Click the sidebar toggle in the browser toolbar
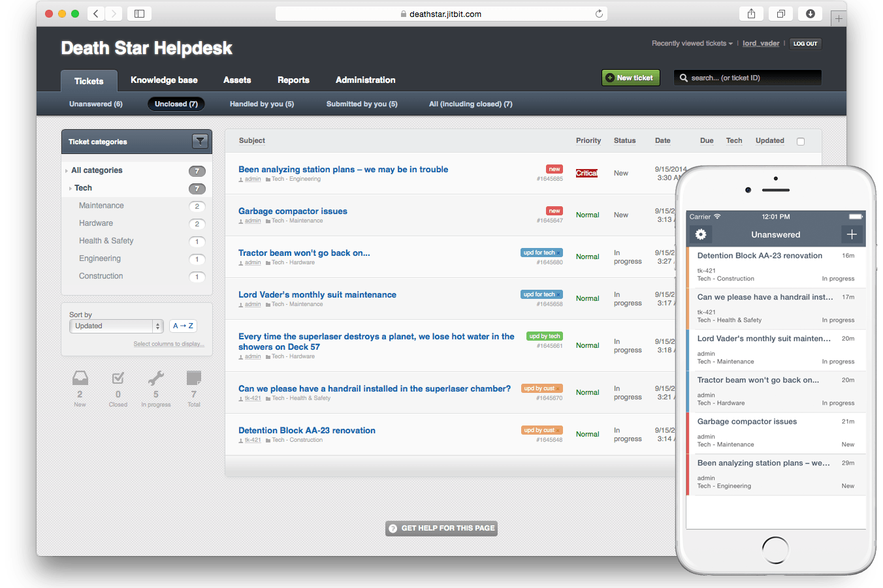This screenshot has width=883, height=588. click(x=138, y=13)
